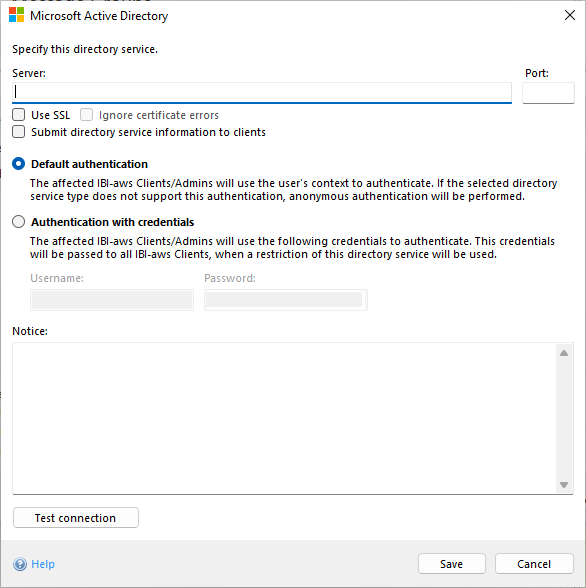Click into the Server input field
Image resolution: width=586 pixels, height=588 pixels.
pos(262,92)
